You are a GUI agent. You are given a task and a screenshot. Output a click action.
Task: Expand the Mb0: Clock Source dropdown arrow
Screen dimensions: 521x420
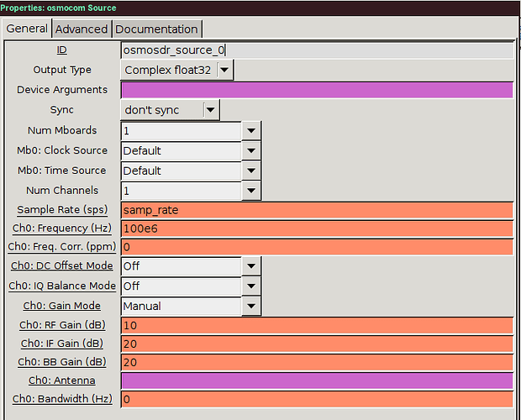(251, 150)
